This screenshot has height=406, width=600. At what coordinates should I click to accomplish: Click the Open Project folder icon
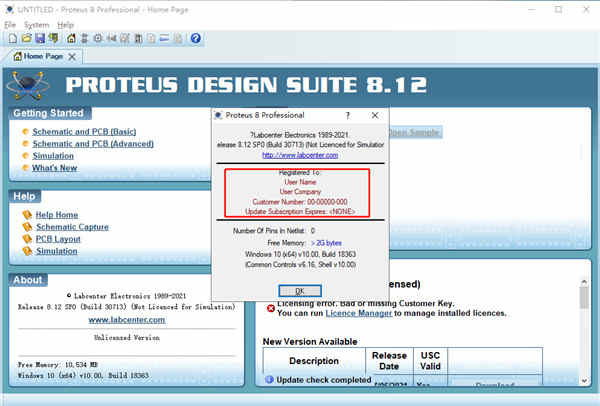tap(26, 38)
